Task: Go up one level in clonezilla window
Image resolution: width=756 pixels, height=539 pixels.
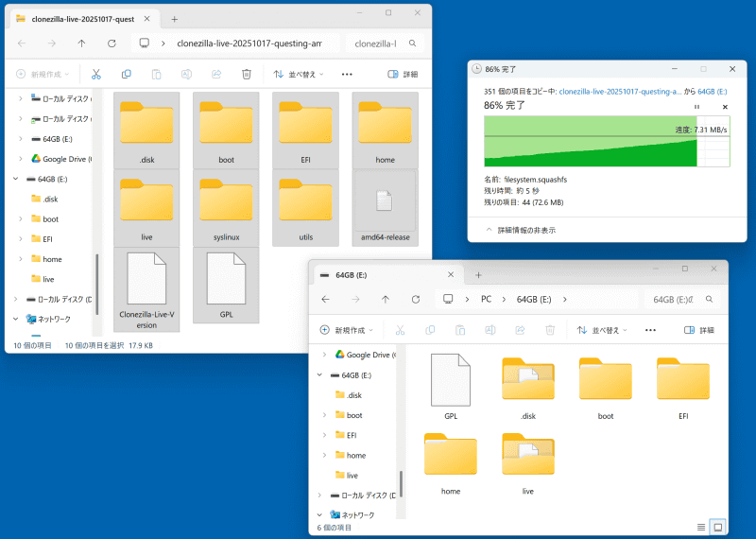Action: (x=81, y=43)
